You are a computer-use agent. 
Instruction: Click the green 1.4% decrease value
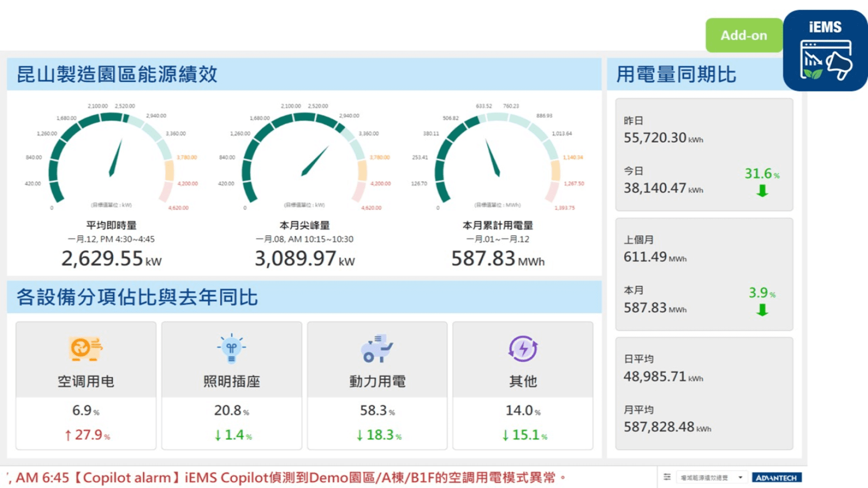[233, 435]
